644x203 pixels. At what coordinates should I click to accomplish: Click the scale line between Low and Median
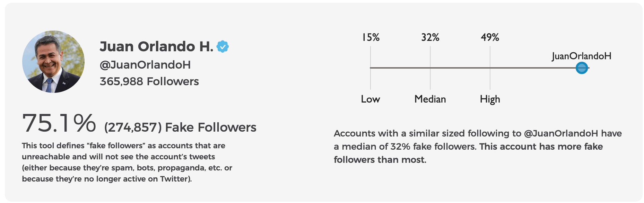pos(400,68)
